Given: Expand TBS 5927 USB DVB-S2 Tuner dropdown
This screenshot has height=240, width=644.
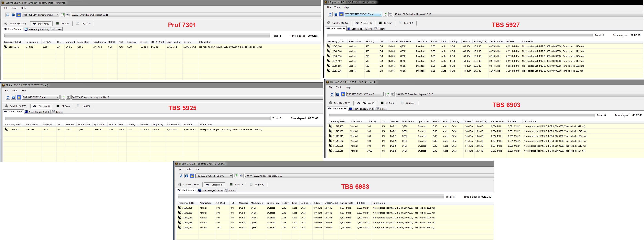Looking at the screenshot, I should pos(363,14).
